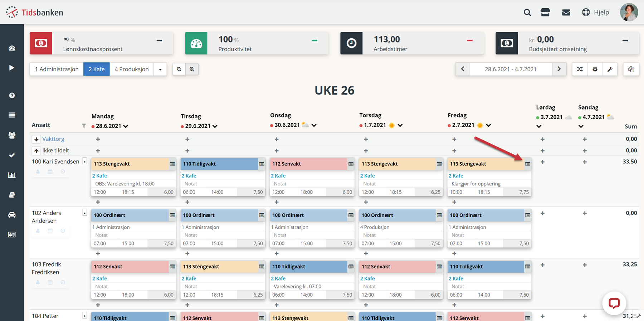Select Kari Svendsen's Wednesday 112 Senvakt header
Image resolution: width=644 pixels, height=321 pixels.
tap(308, 164)
